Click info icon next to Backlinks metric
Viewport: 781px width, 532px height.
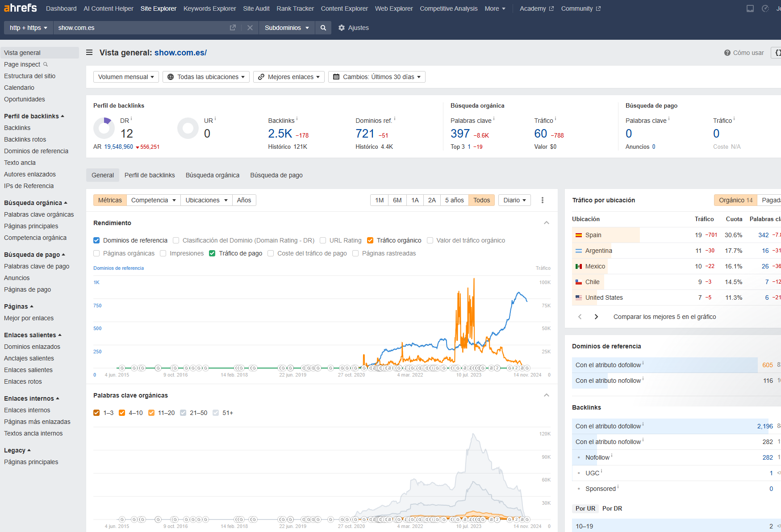(297, 119)
